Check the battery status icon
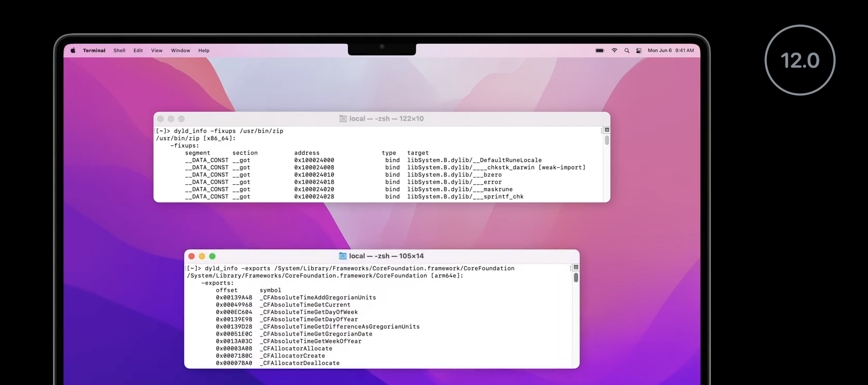Screen dimensions: 868x385 (600, 50)
